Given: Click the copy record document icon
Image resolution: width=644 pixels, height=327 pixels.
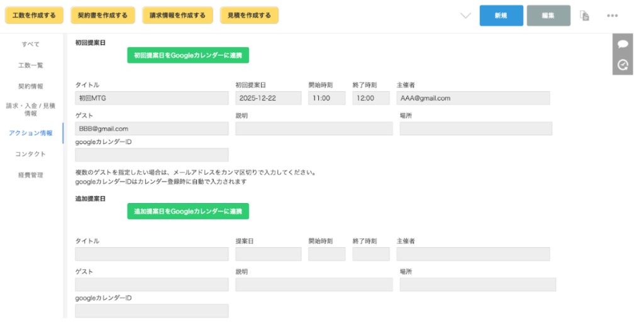Looking at the screenshot, I should [x=584, y=16].
